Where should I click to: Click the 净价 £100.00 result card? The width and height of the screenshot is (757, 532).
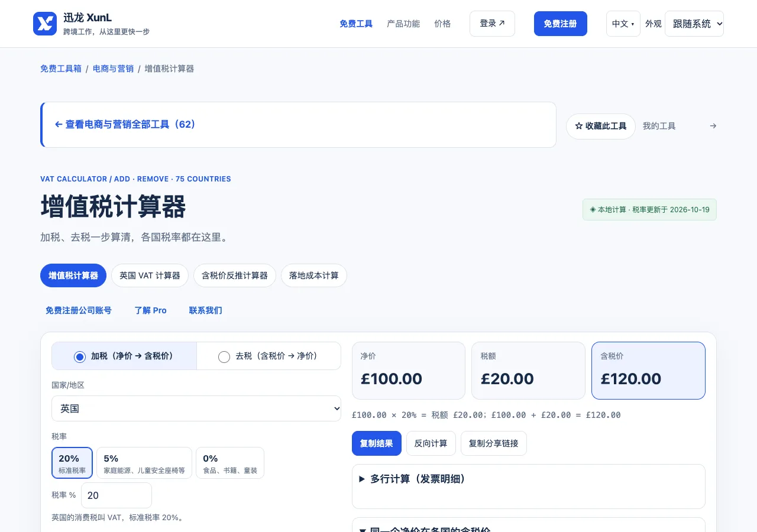point(409,371)
